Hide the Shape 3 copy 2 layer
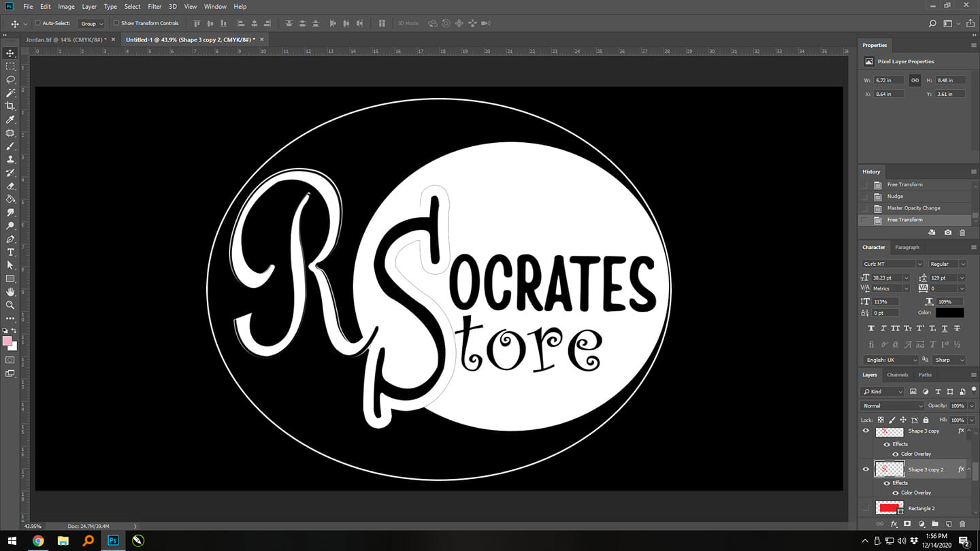 [866, 469]
